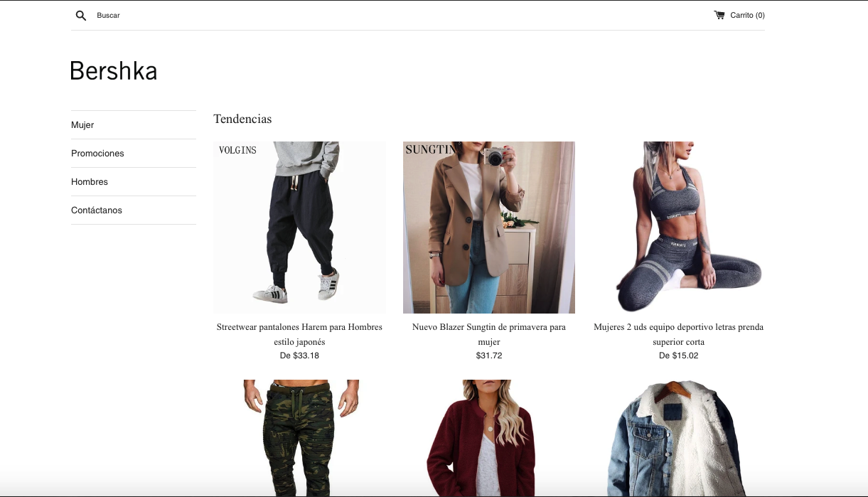Open Mujeres 2 uds equipo deportivo title
This screenshot has width=868, height=497.
coord(679,334)
